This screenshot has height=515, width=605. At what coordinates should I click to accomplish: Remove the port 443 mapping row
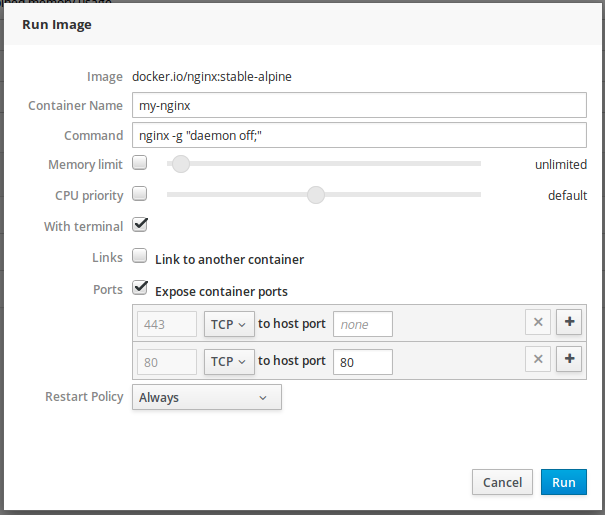[x=537, y=323]
